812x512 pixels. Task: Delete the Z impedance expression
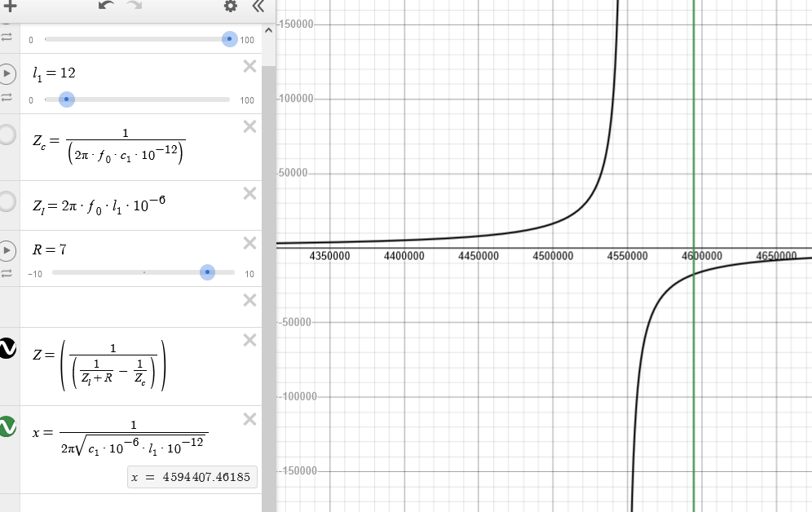250,340
